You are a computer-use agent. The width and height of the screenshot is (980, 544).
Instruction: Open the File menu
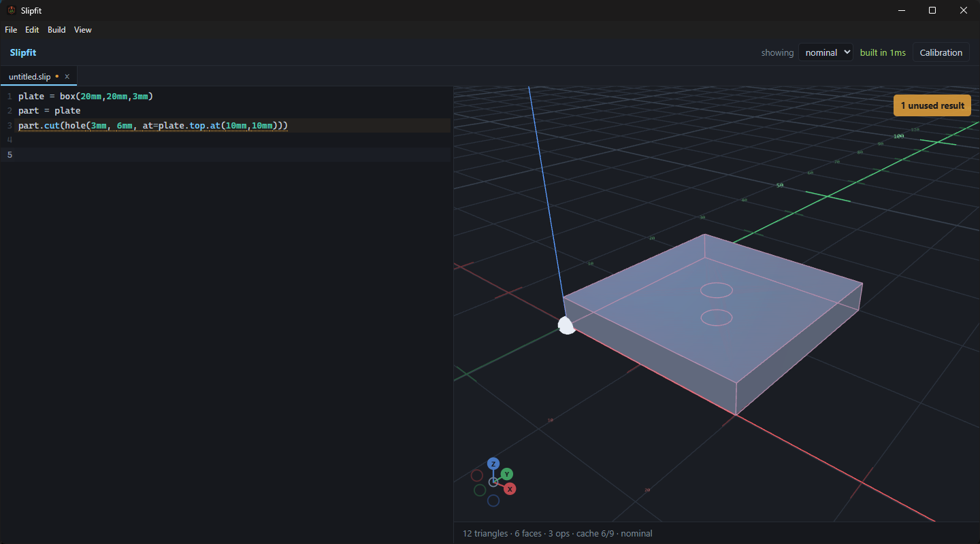point(11,30)
